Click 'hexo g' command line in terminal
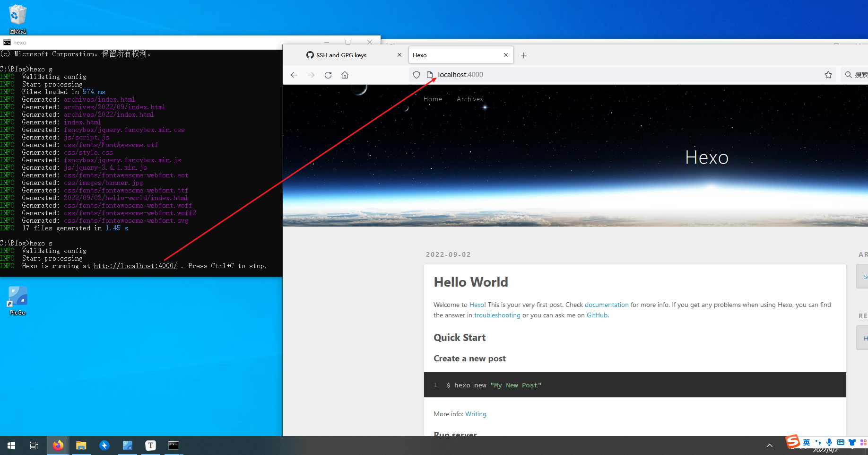This screenshot has height=455, width=868. (x=26, y=69)
